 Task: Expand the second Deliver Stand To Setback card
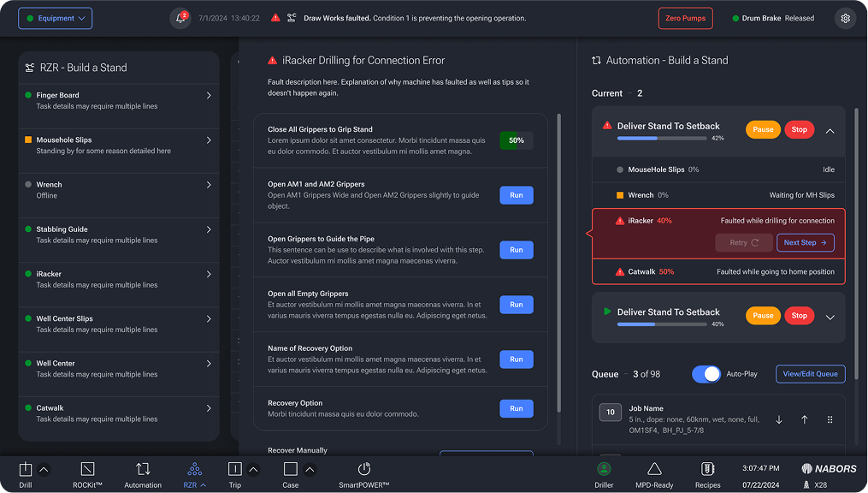coord(829,317)
